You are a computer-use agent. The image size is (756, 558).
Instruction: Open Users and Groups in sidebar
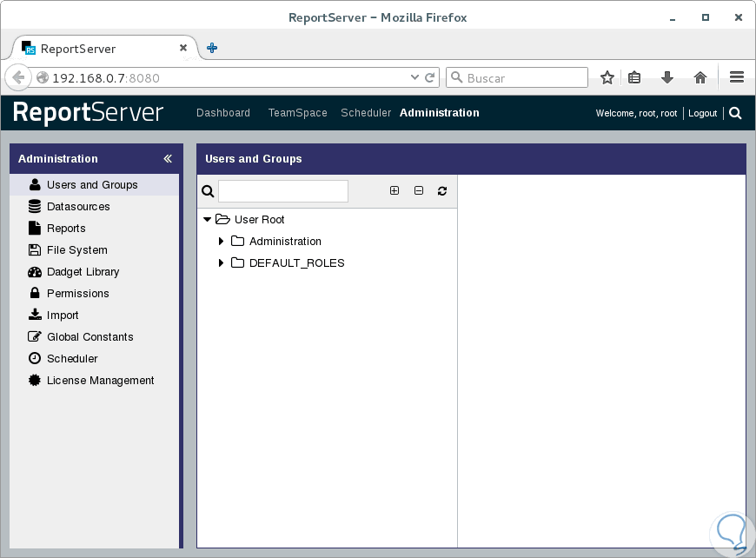tap(94, 185)
